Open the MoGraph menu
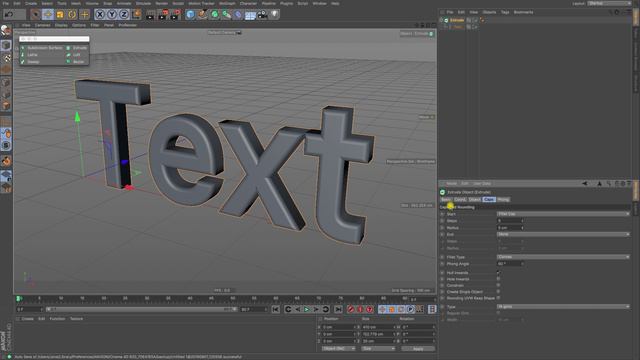 (227, 3)
